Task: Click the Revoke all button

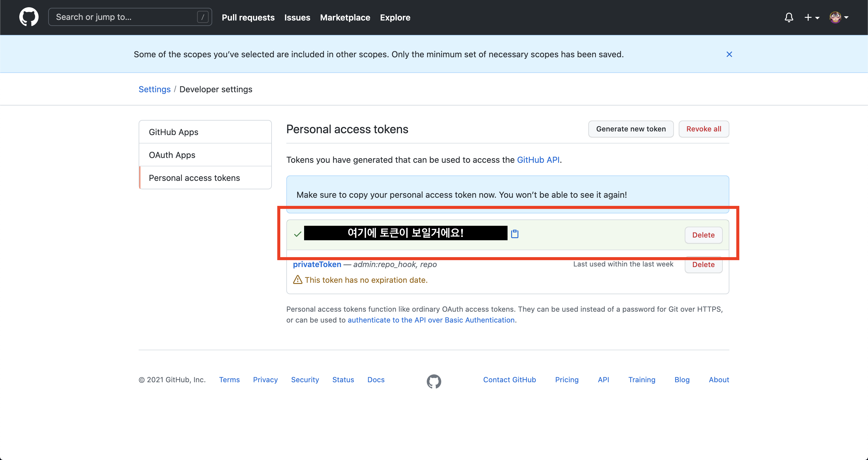Action: (703, 129)
